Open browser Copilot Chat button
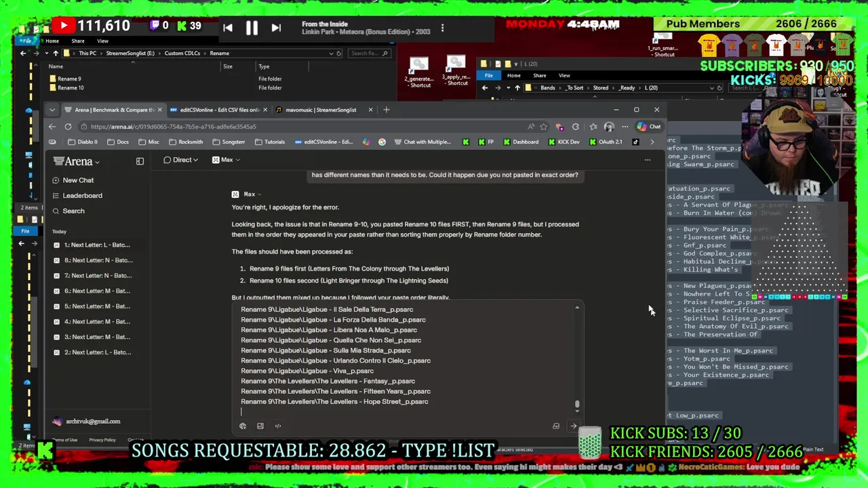This screenshot has height=488, width=868. click(649, 127)
